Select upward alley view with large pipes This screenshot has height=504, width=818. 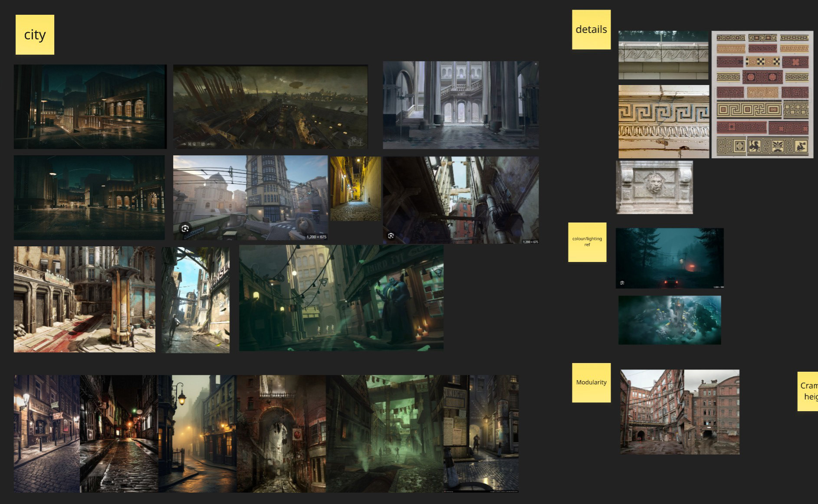(461, 200)
